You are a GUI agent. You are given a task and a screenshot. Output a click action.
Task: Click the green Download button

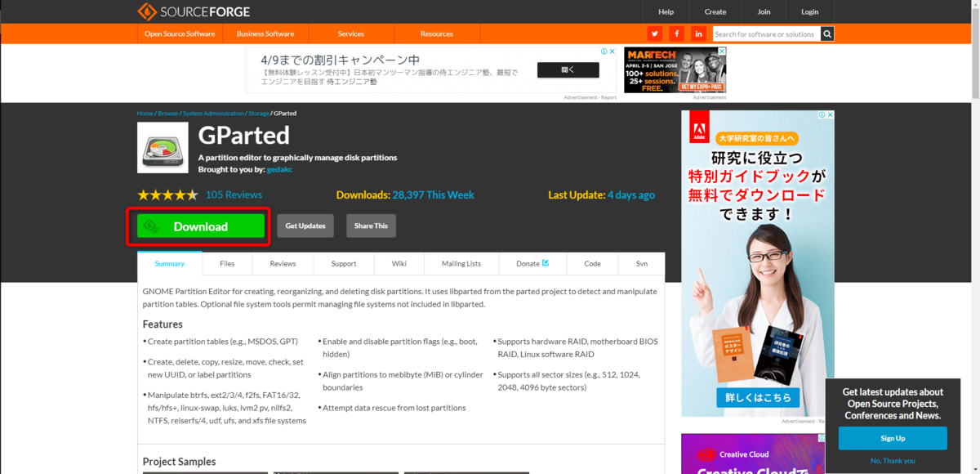[201, 226]
